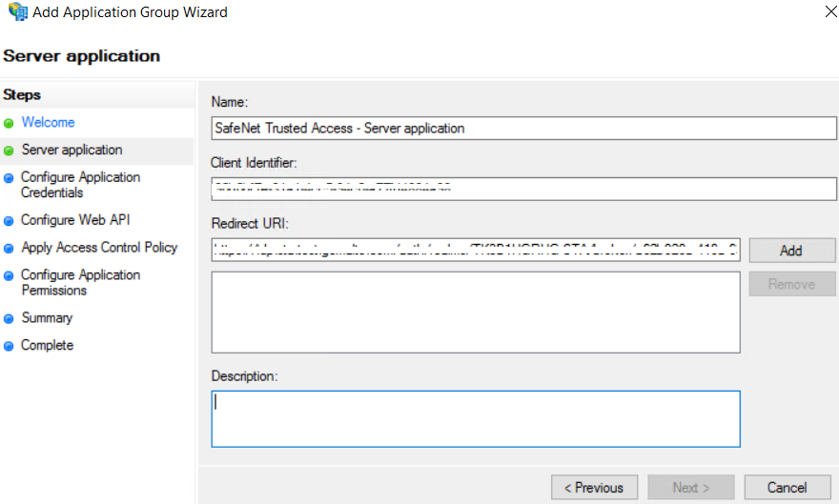Image resolution: width=839 pixels, height=504 pixels.
Task: Select the Summary step
Action: coord(47,318)
